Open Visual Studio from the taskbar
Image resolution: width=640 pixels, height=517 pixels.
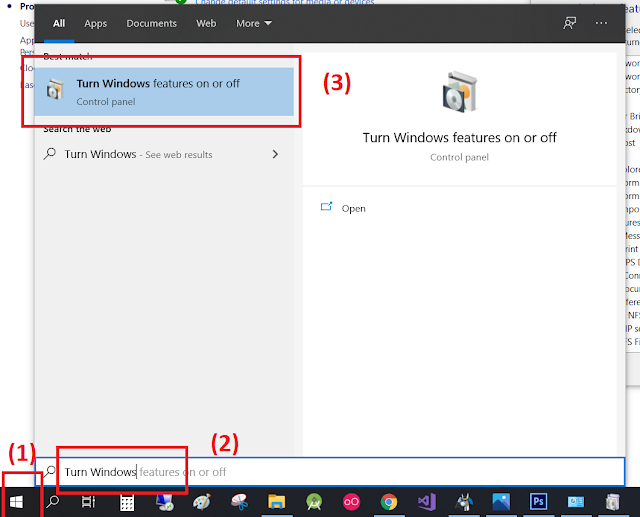[x=427, y=502]
